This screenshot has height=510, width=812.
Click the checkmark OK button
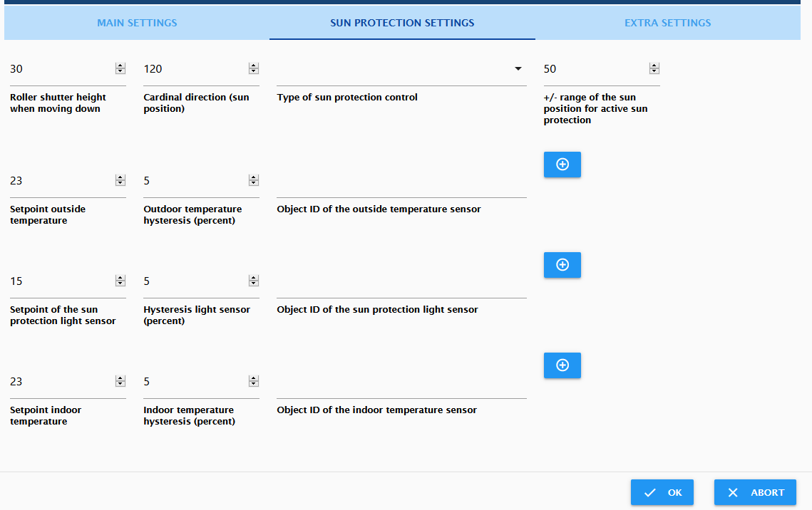click(662, 492)
